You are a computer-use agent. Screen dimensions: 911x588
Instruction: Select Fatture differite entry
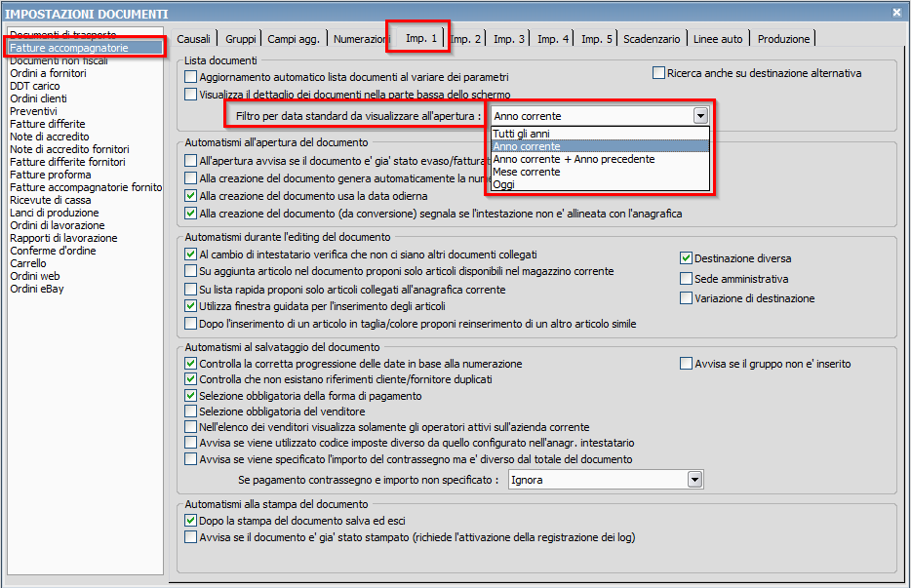tap(86, 124)
